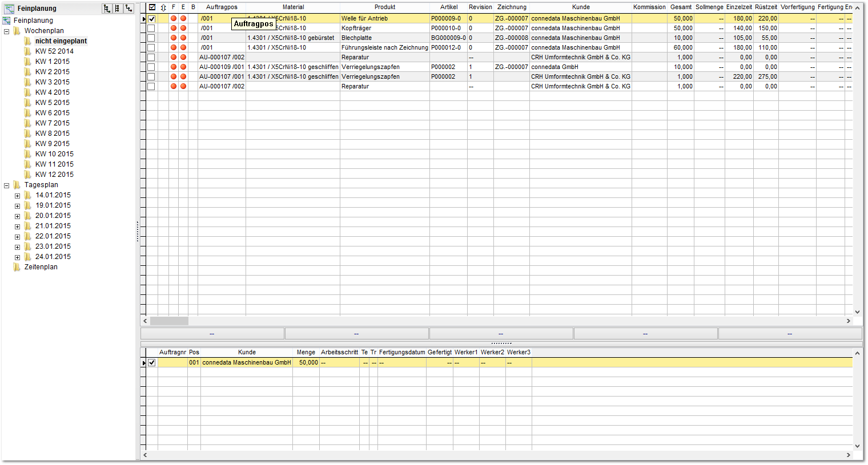The width and height of the screenshot is (868, 465).
Task: Click the upper grid scroll-down arrow
Action: pos(857,312)
